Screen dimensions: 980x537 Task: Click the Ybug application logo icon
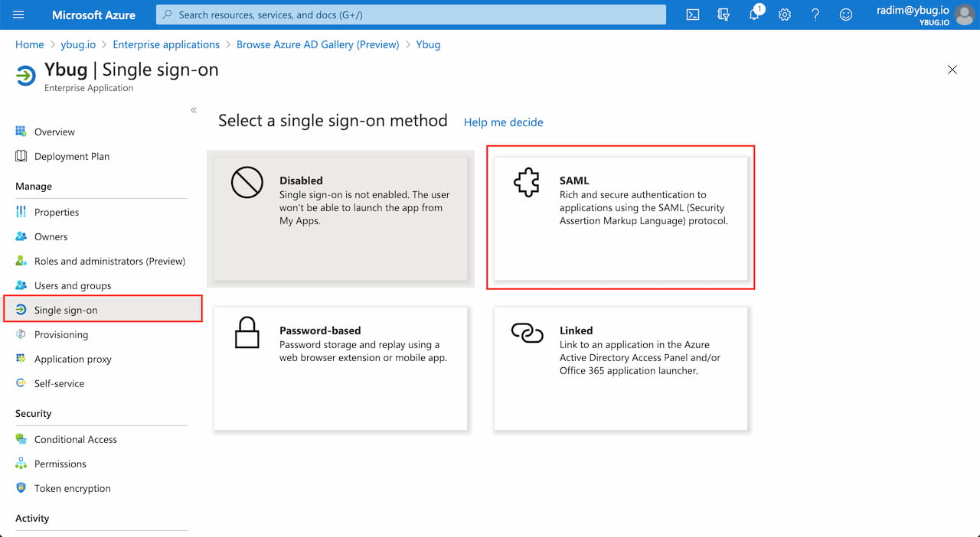25,76
